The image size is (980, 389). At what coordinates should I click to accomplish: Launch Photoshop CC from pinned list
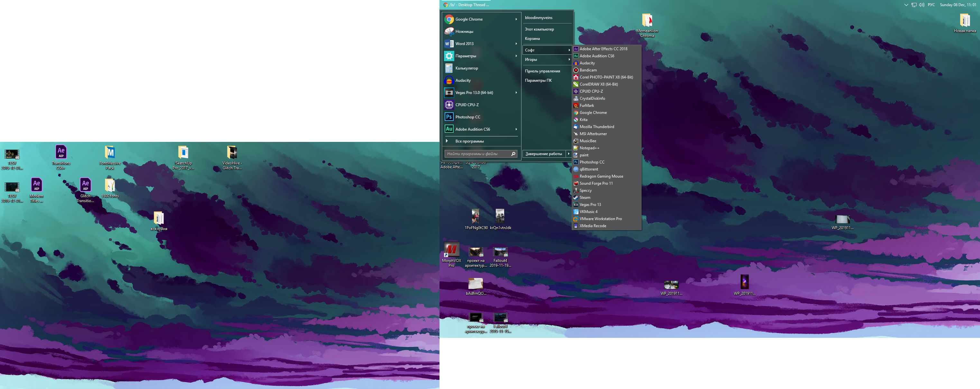pos(481,117)
